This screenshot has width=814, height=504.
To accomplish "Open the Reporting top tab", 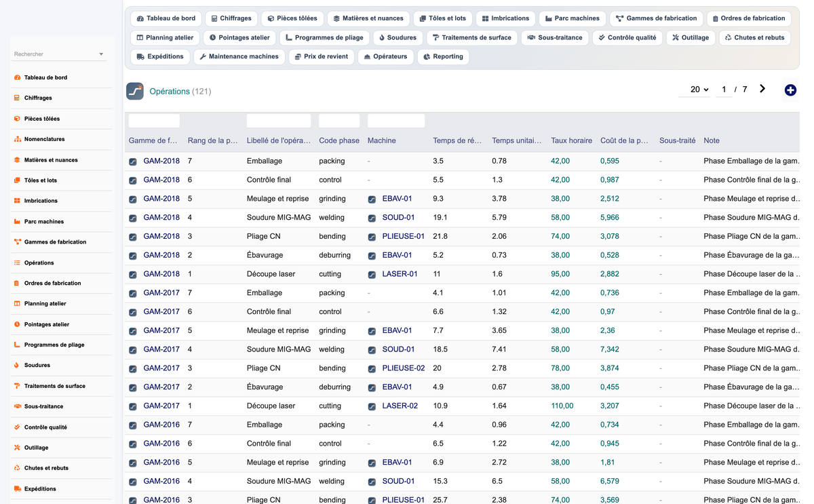I will [x=443, y=56].
